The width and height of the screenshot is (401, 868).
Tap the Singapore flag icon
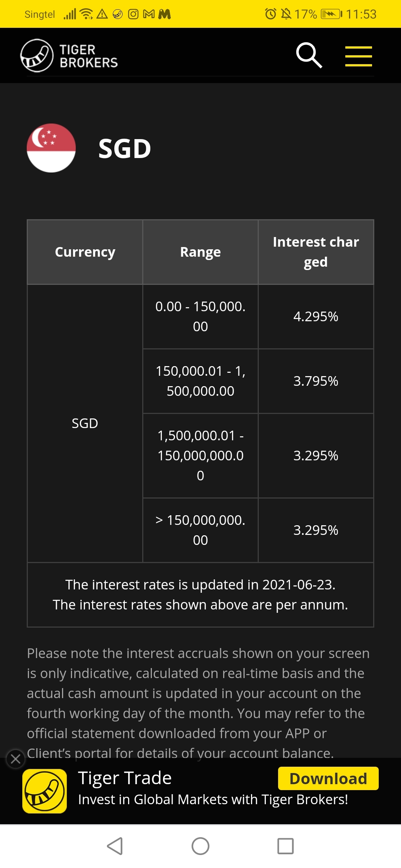[51, 148]
